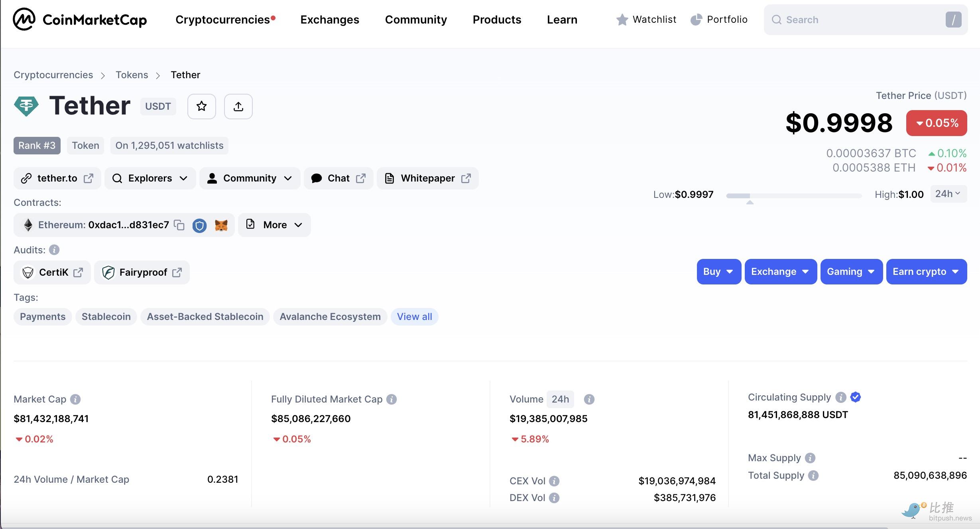Open the Earn crypto dropdown
This screenshot has width=980, height=529.
tap(927, 272)
